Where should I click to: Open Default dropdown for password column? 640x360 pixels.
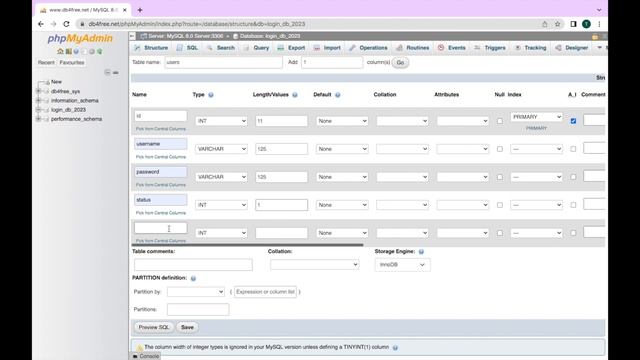(x=342, y=177)
